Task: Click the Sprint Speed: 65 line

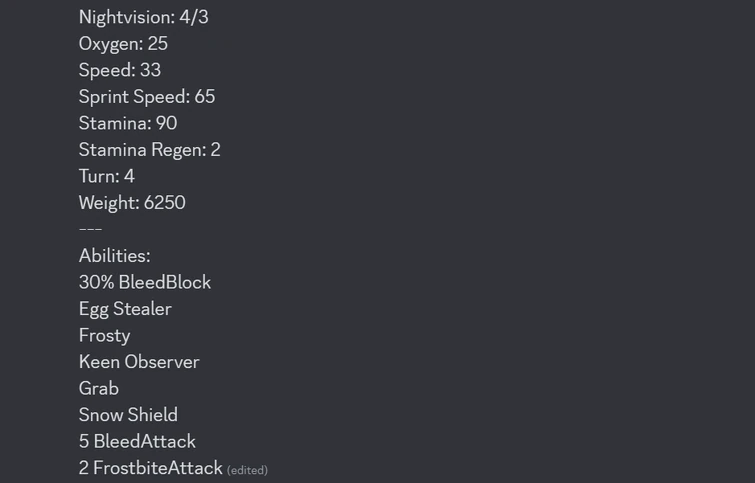Action: 147,97
